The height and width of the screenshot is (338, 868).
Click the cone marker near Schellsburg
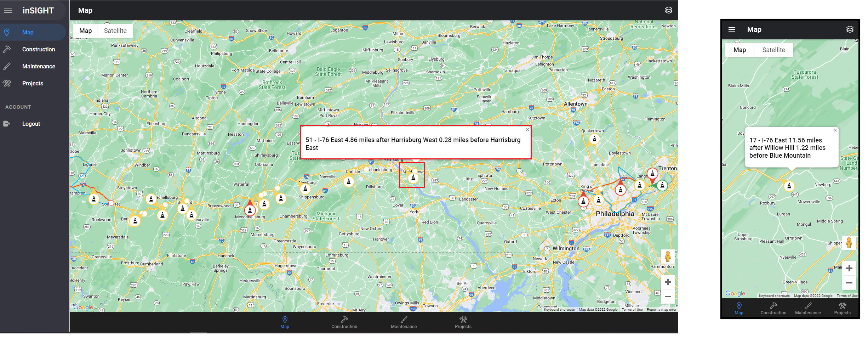click(x=151, y=199)
